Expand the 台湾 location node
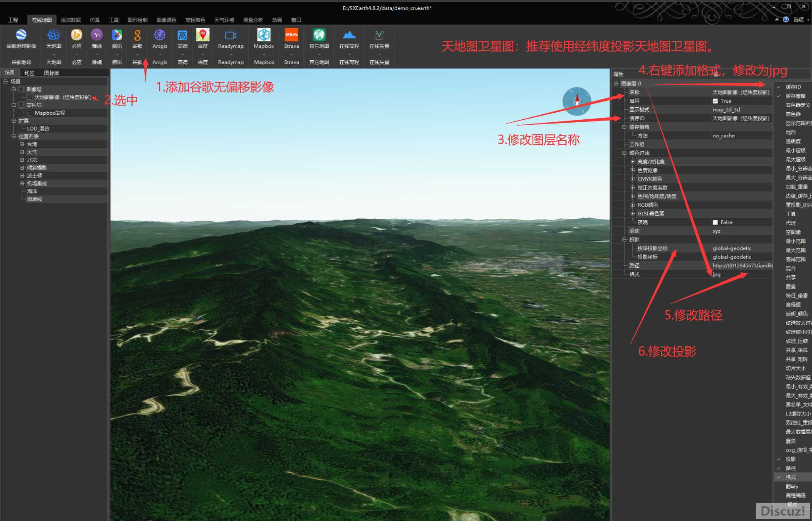Screen dimensions: 812x521 pos(22,144)
